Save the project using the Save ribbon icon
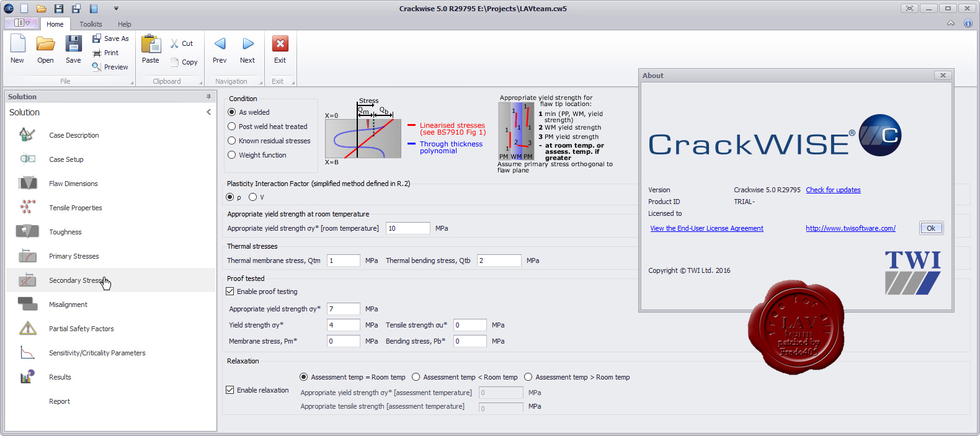This screenshot has width=980, height=436. (73, 44)
